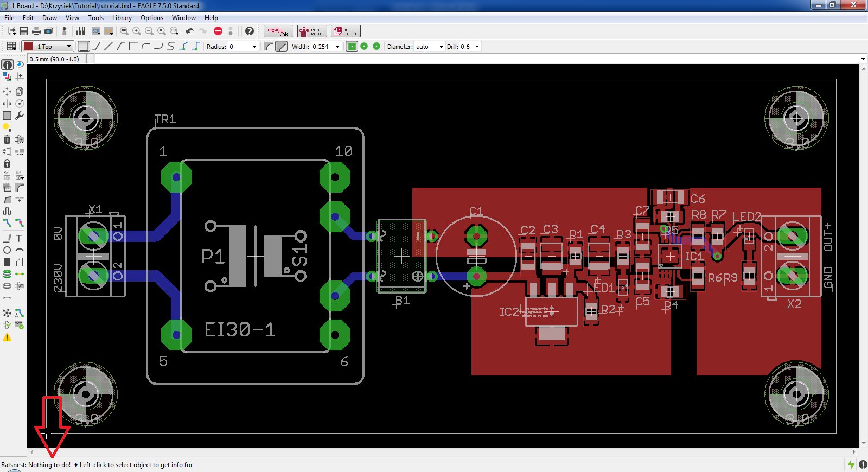868x472 pixels.
Task: Open the Errors warning triangle tool
Action: click(7, 337)
